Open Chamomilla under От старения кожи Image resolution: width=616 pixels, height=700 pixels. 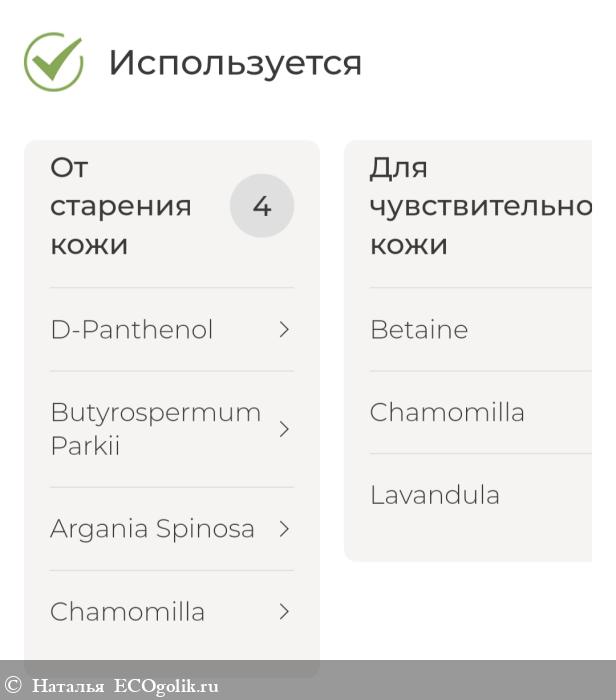(x=127, y=612)
